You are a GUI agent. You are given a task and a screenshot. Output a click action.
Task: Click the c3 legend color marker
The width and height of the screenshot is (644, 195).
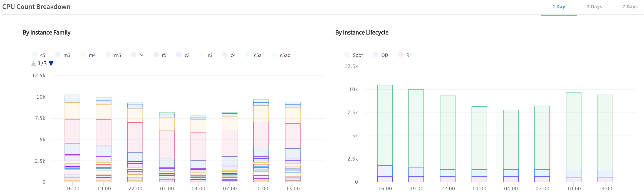click(x=179, y=55)
